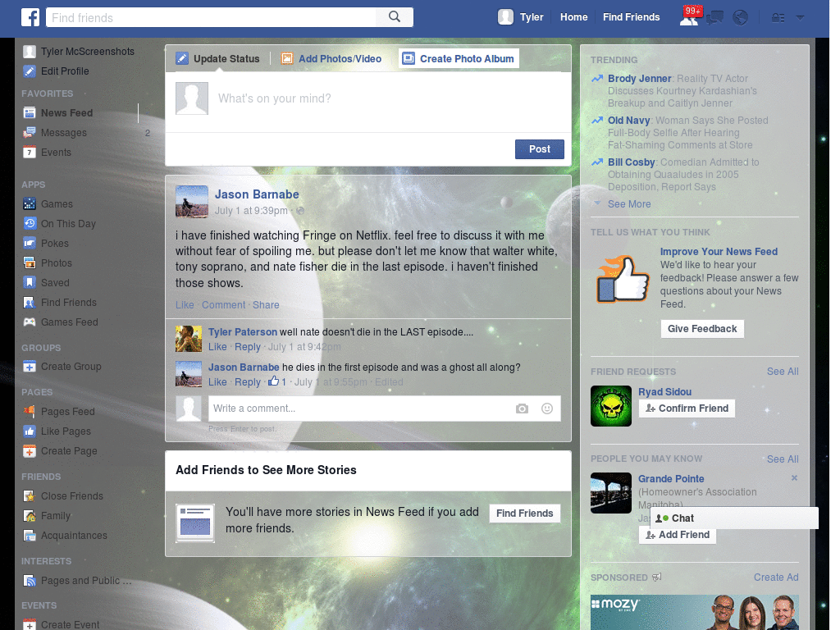Click the Create Group plus icon
The height and width of the screenshot is (630, 840).
point(30,367)
